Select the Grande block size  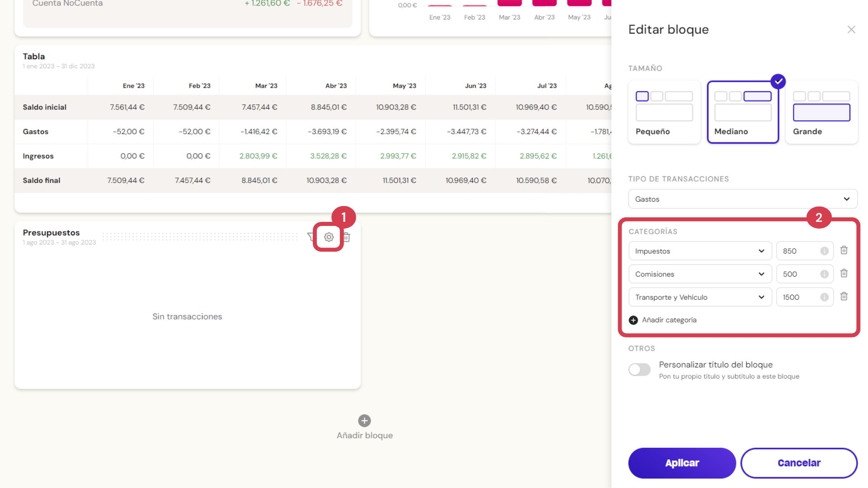[x=821, y=112]
